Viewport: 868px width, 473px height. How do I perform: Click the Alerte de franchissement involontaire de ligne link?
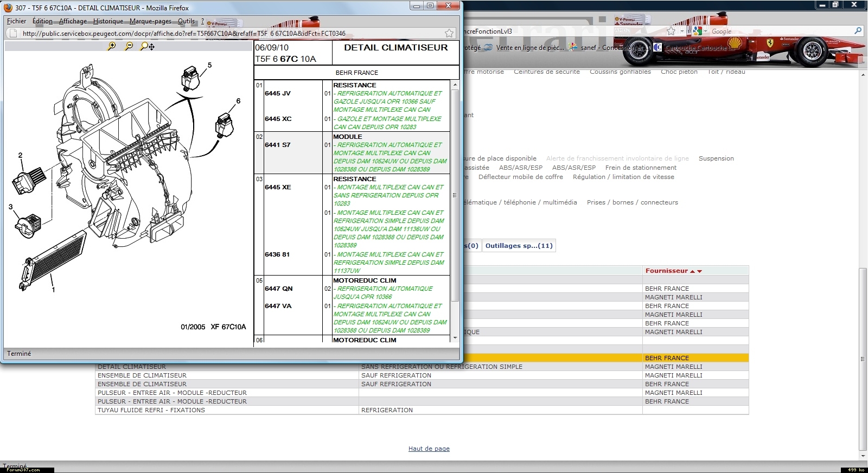point(617,158)
